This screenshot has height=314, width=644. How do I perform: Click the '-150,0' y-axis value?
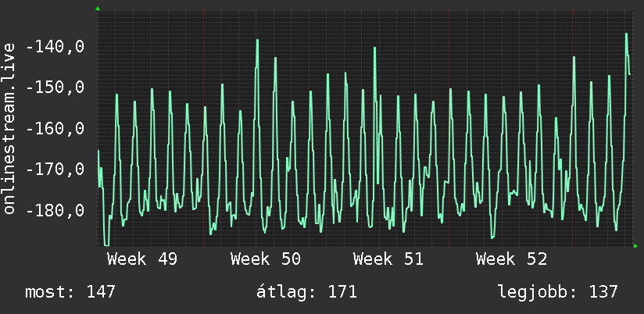[55, 87]
